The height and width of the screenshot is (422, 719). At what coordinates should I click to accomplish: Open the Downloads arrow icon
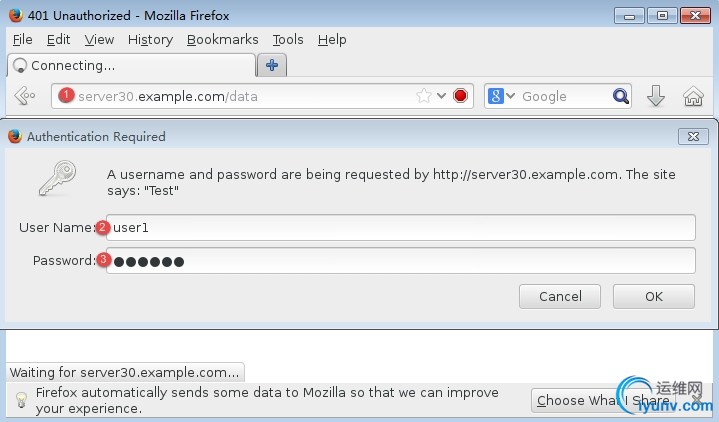[x=656, y=96]
